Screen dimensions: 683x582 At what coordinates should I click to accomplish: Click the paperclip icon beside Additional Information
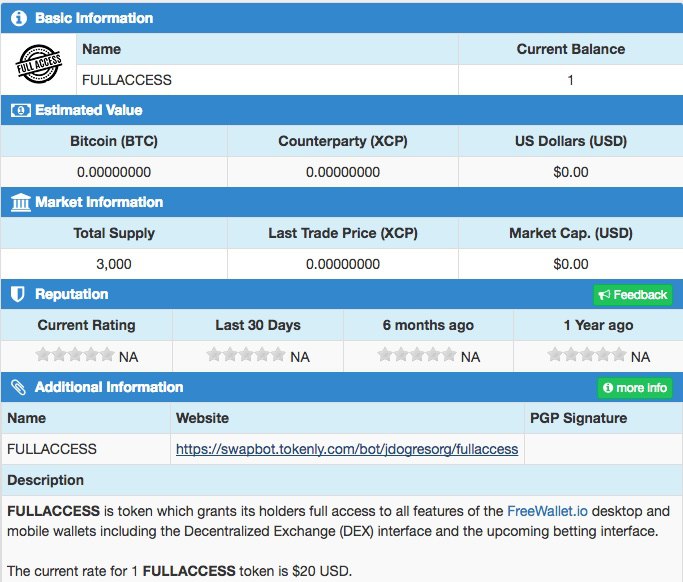pos(18,387)
